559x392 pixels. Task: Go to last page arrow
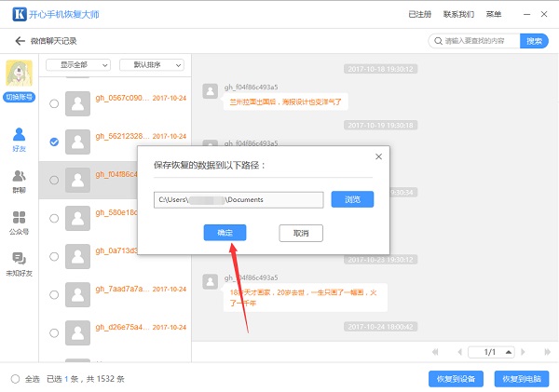point(547,352)
